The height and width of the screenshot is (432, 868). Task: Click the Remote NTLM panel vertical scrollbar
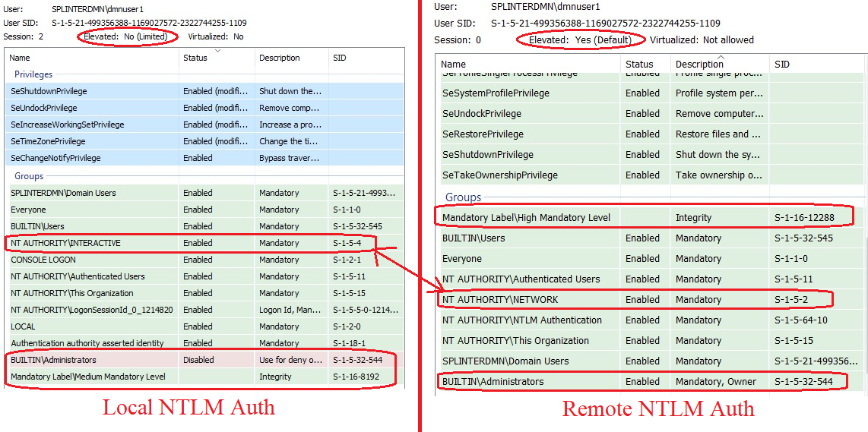click(864, 228)
